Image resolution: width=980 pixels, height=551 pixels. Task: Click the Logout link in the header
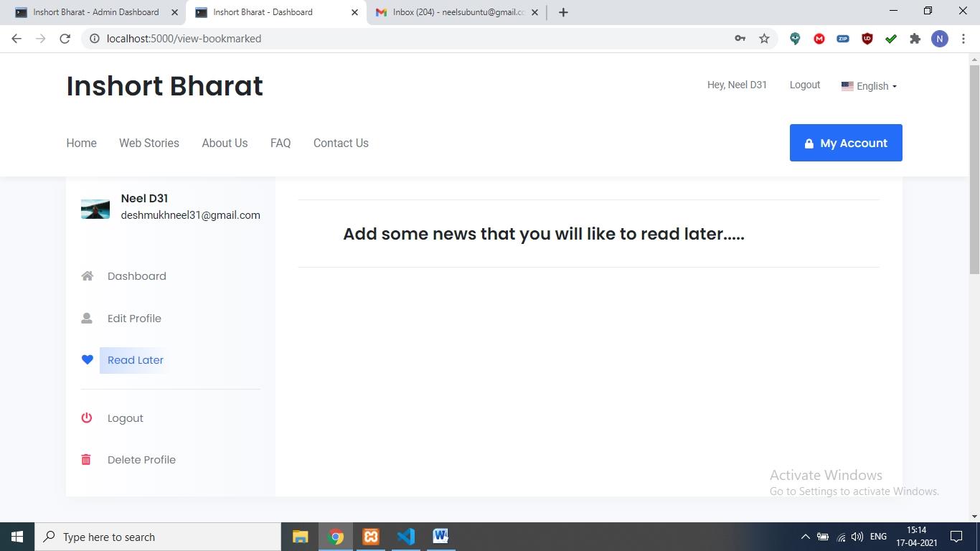(804, 85)
